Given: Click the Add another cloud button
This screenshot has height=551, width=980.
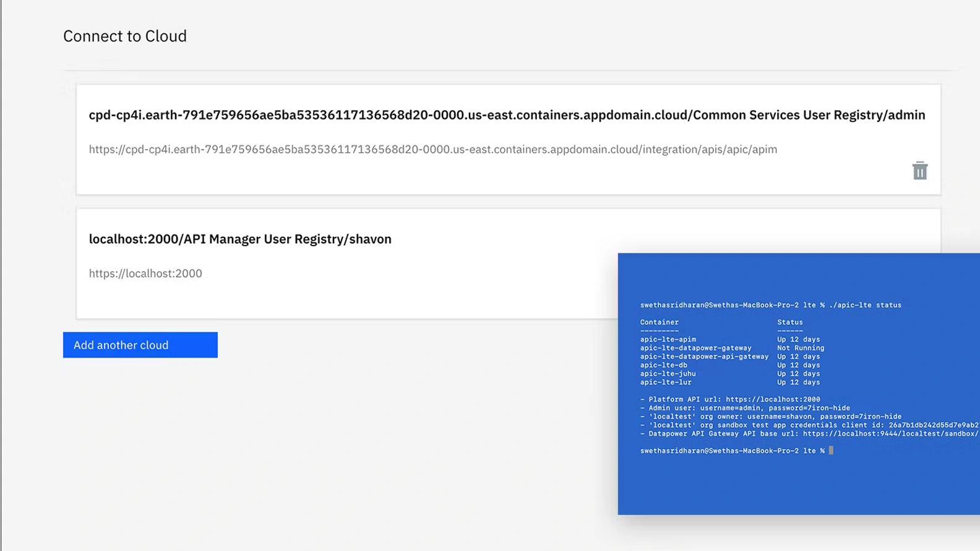Looking at the screenshot, I should (140, 344).
